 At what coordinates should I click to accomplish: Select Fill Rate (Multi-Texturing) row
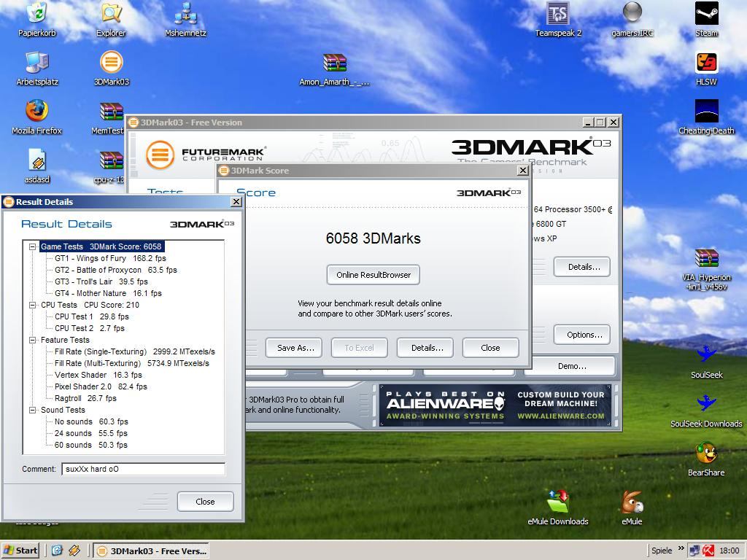[132, 363]
